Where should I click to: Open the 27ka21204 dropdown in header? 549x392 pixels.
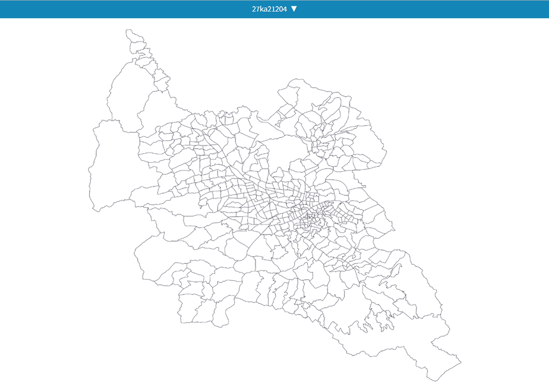(274, 9)
